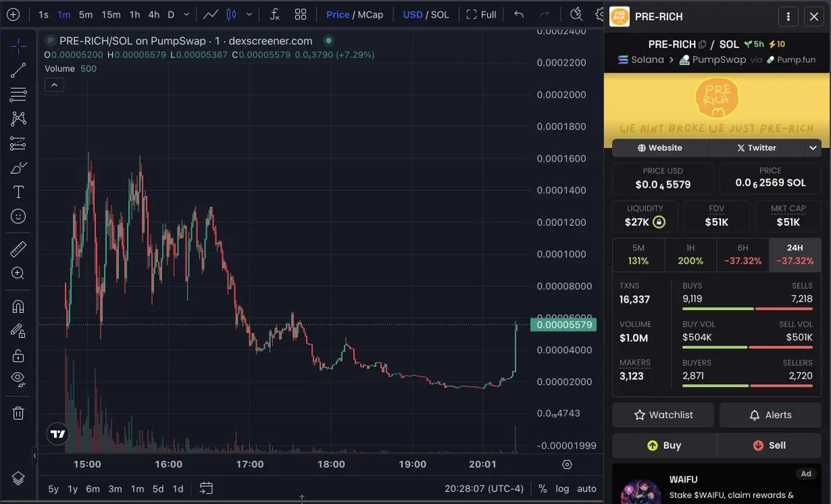Screen dimensions: 831x504
Task: Select the 5y date range
Action: coord(53,489)
